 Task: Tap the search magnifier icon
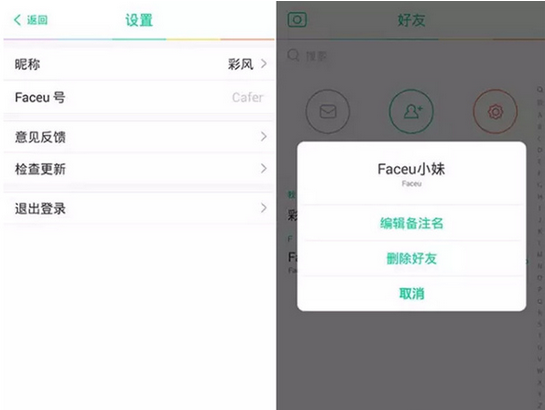click(293, 55)
